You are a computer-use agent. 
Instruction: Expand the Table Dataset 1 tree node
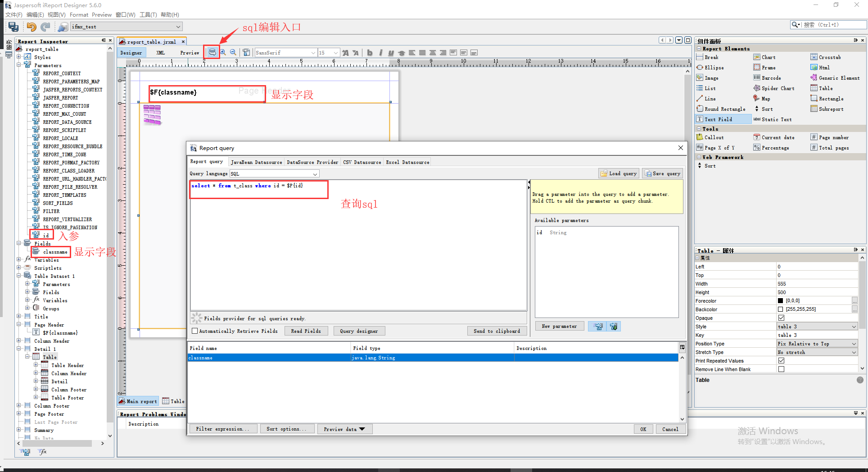pos(19,276)
